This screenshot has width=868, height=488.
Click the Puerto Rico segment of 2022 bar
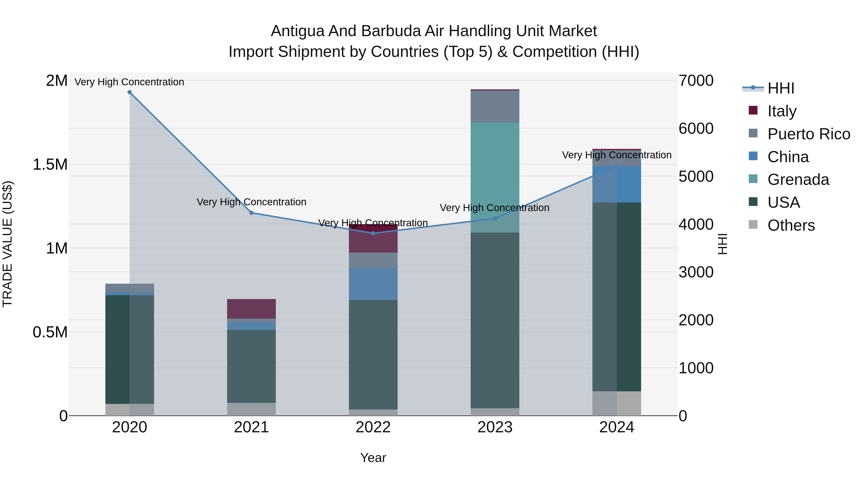tap(373, 260)
